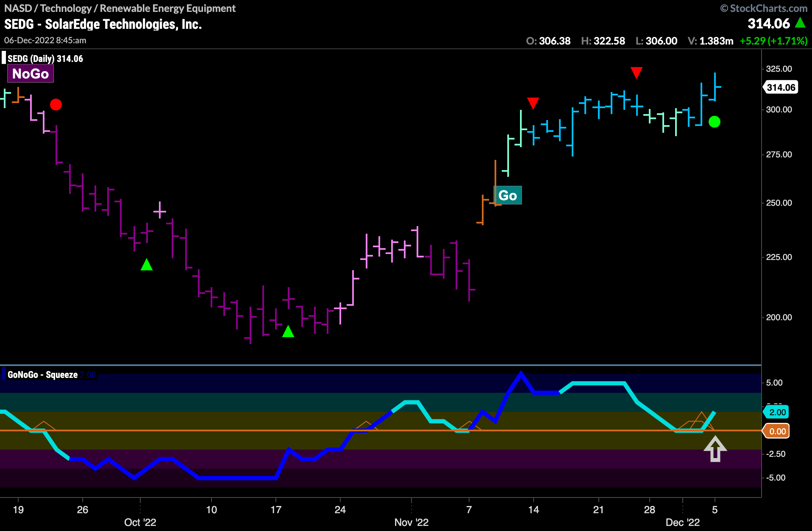
Task: Click the 10 date tick label
Action: pyautogui.click(x=211, y=509)
